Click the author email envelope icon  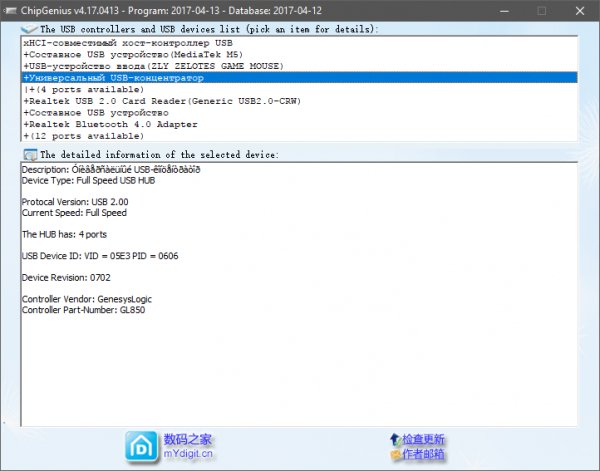pos(395,455)
